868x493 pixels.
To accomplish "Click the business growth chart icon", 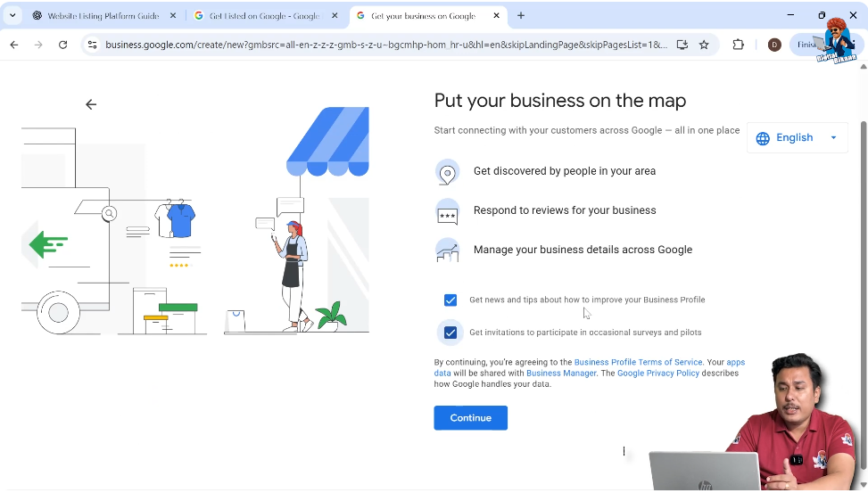I will coord(447,251).
